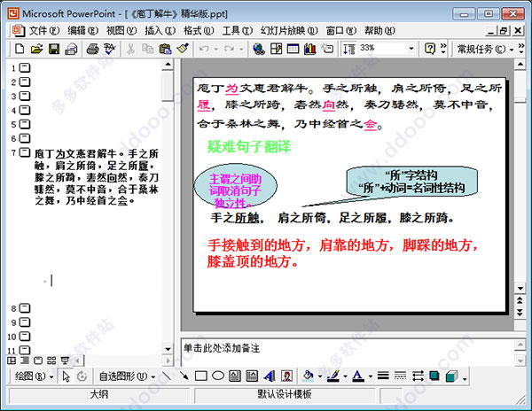532x411 pixels.
Task: Open the 常规任务 dropdown
Action: 485,50
